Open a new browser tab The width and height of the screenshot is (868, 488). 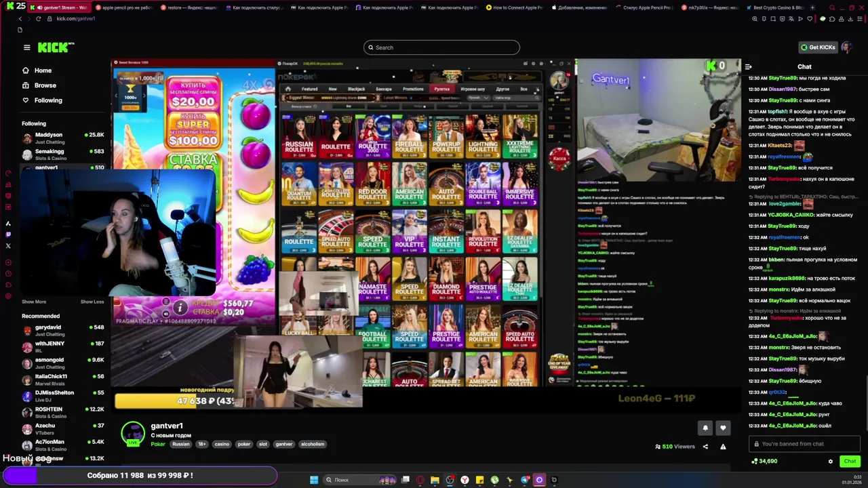pyautogui.click(x=813, y=7)
